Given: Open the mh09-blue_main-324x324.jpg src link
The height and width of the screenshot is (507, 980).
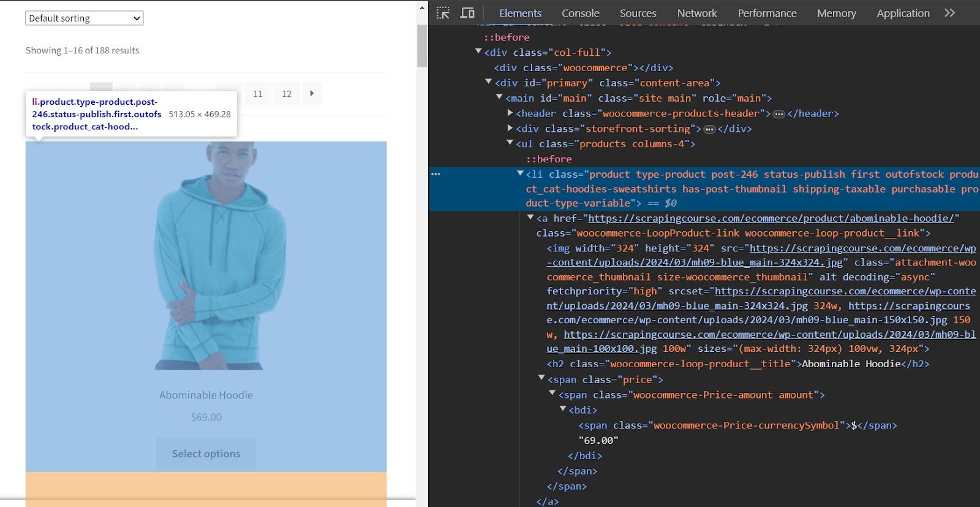Looking at the screenshot, I should [761, 255].
